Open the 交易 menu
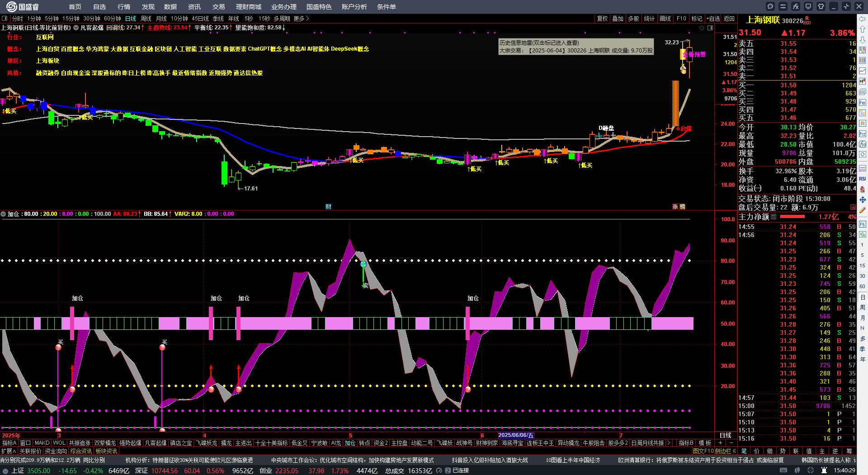The height and width of the screenshot is (475, 868). [219, 7]
